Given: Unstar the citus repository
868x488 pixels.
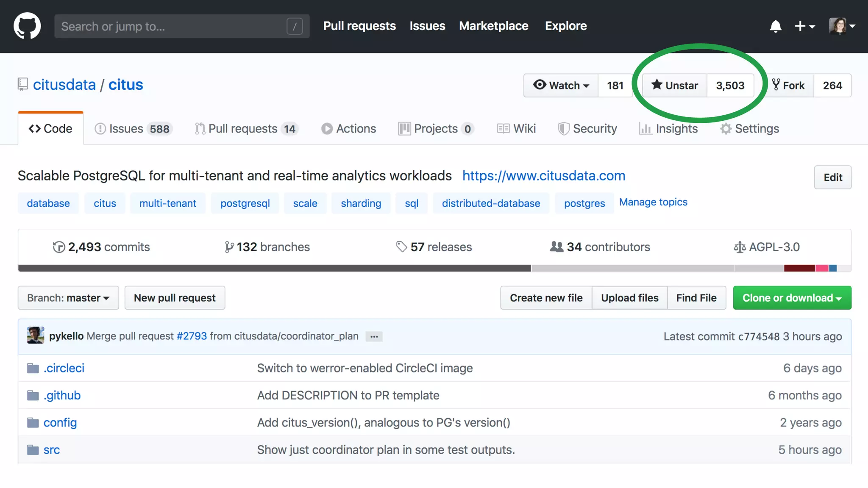Looking at the screenshot, I should coord(675,86).
